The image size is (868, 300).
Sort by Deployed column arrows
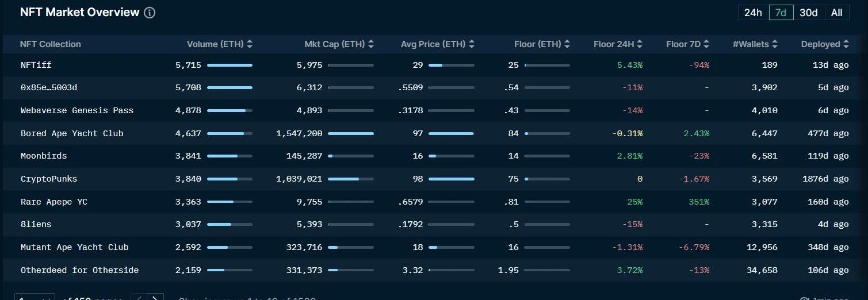tap(846, 44)
